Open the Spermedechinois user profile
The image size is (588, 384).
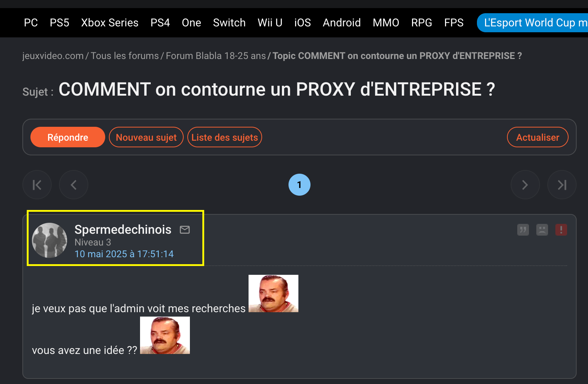tap(123, 229)
